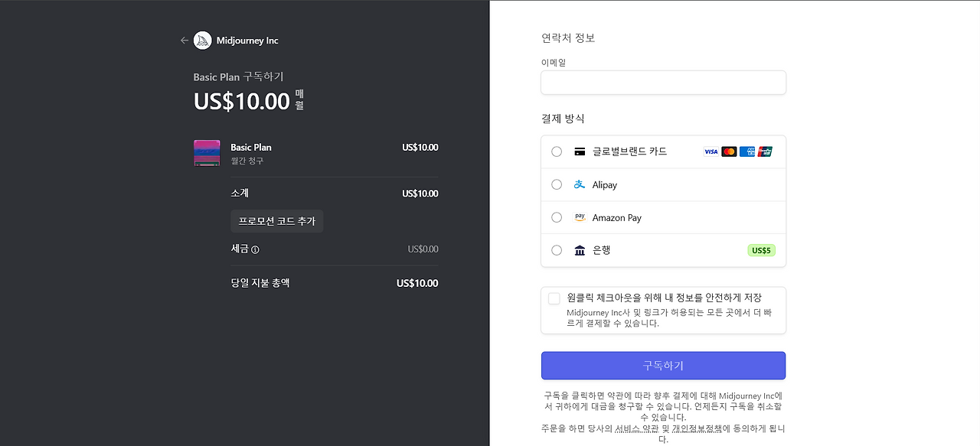Click the Mastercard brand icon
The height and width of the screenshot is (446, 980).
(730, 151)
